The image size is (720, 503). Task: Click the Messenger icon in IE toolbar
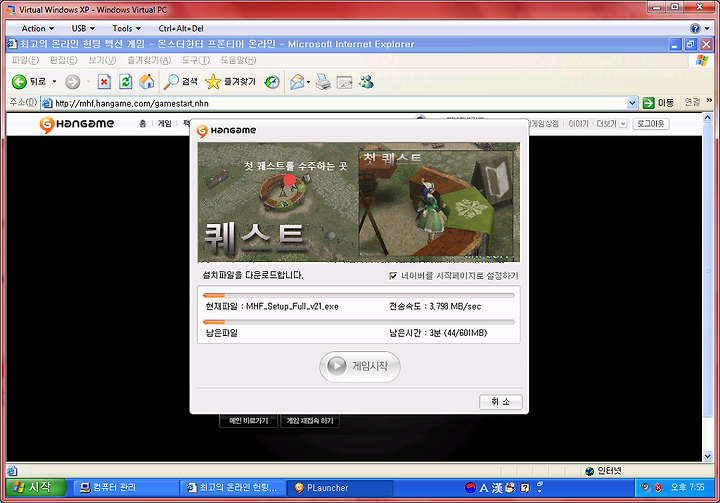(366, 82)
